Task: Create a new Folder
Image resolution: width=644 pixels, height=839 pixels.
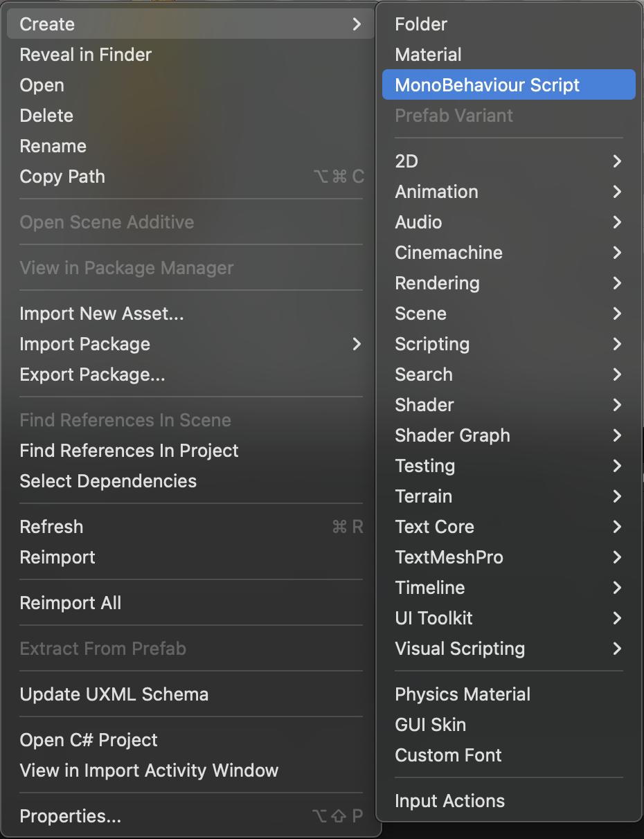Action: (x=421, y=24)
